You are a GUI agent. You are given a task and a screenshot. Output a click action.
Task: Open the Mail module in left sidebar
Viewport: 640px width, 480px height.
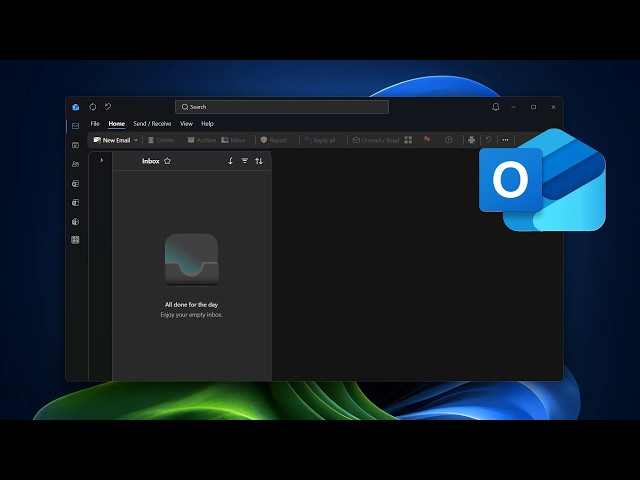click(76, 126)
